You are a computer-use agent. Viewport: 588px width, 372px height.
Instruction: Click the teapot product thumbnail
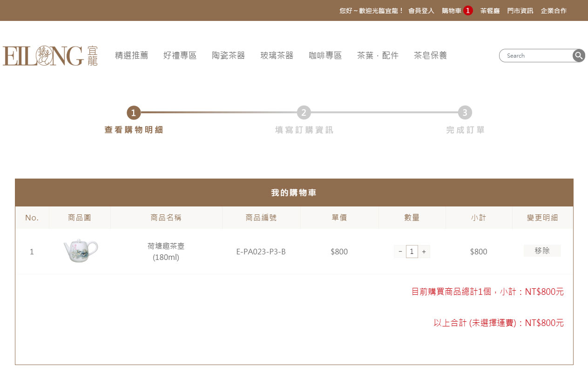click(x=80, y=251)
